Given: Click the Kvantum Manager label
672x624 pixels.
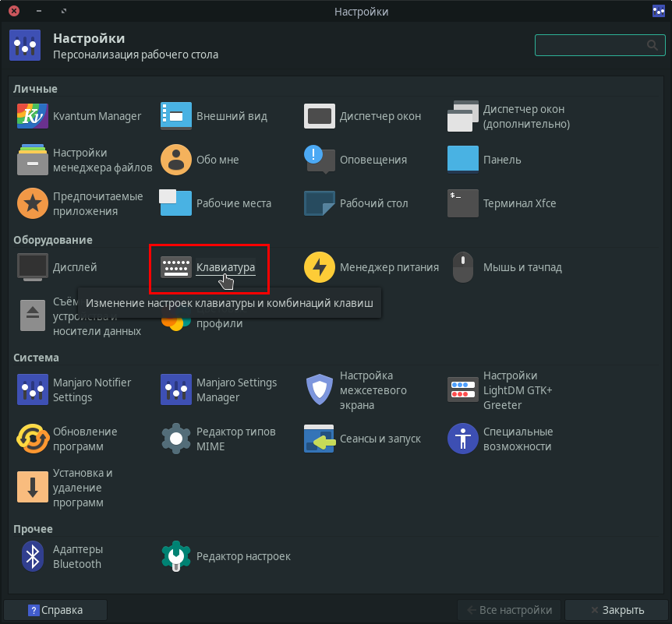Looking at the screenshot, I should (97, 116).
